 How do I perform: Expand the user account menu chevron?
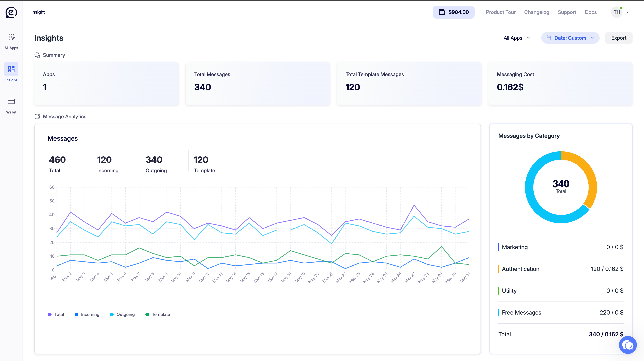click(x=628, y=12)
